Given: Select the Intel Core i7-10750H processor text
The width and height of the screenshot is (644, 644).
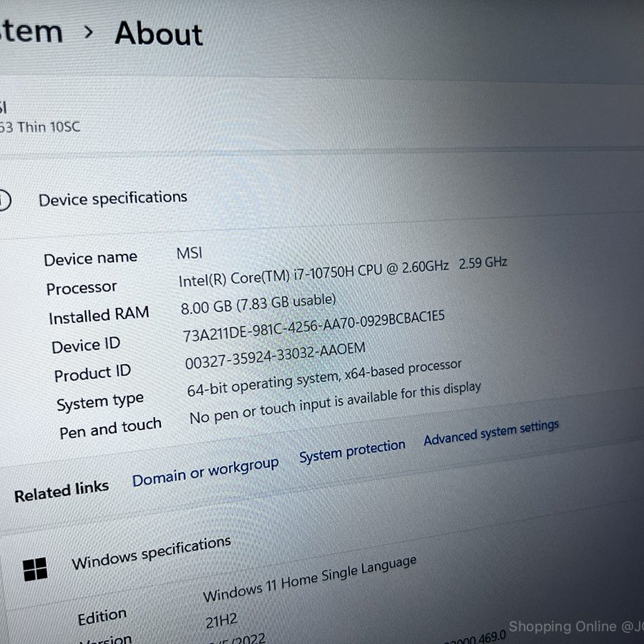Looking at the screenshot, I should [x=343, y=271].
